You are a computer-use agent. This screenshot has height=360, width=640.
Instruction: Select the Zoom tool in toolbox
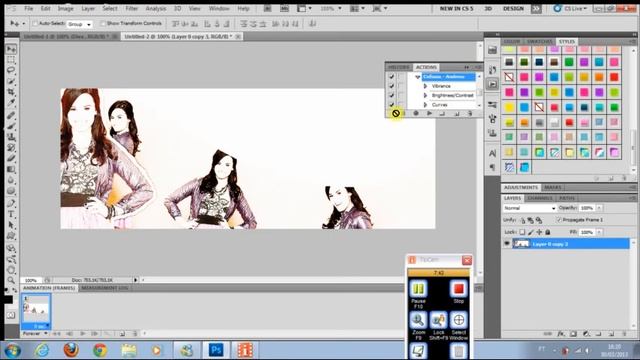(11, 280)
